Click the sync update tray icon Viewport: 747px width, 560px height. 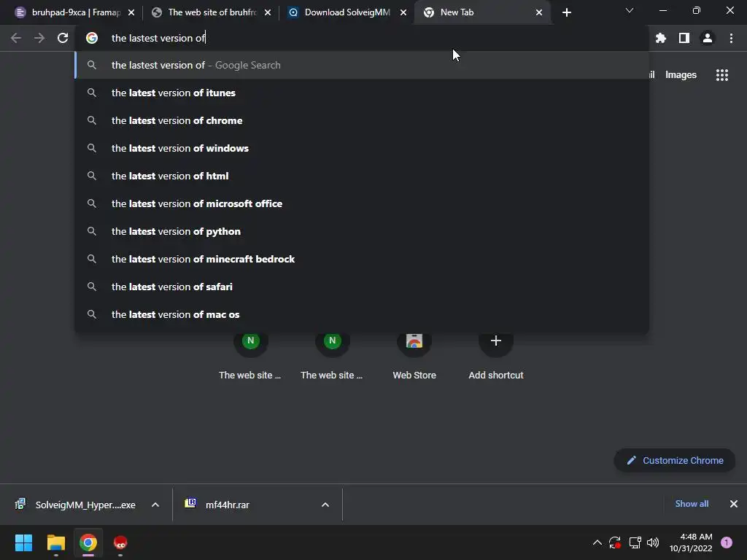615,542
